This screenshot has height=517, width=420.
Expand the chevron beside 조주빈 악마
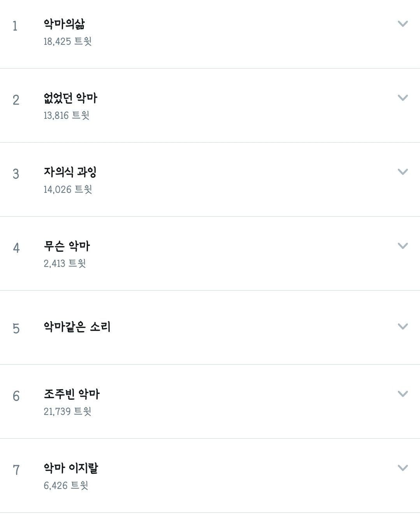coord(402,394)
